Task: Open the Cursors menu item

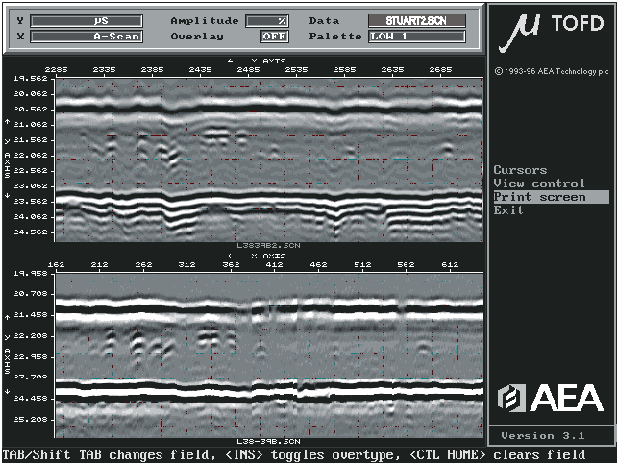Action: coord(520,170)
